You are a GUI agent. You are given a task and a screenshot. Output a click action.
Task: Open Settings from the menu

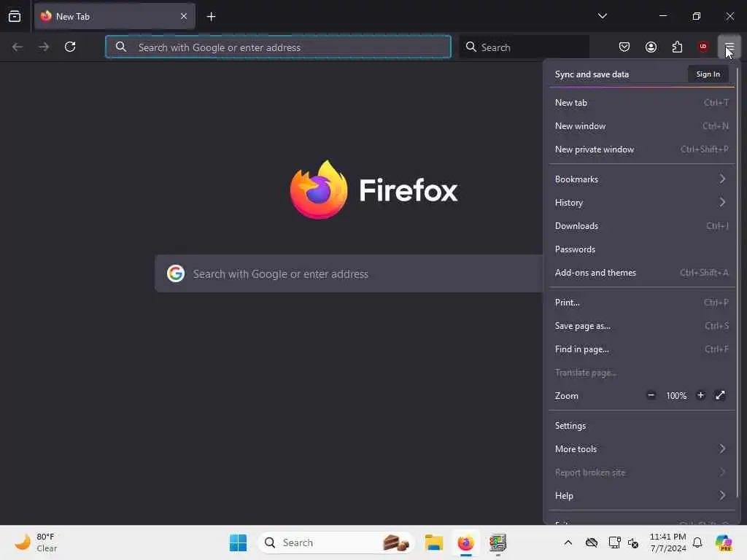641,426
